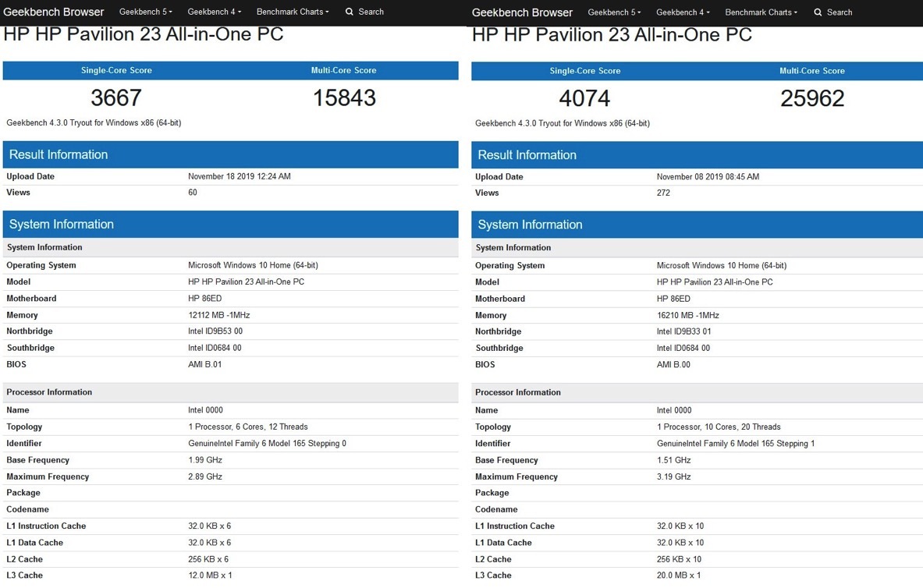Click views value 60
This screenshot has height=588, width=923.
click(x=193, y=193)
